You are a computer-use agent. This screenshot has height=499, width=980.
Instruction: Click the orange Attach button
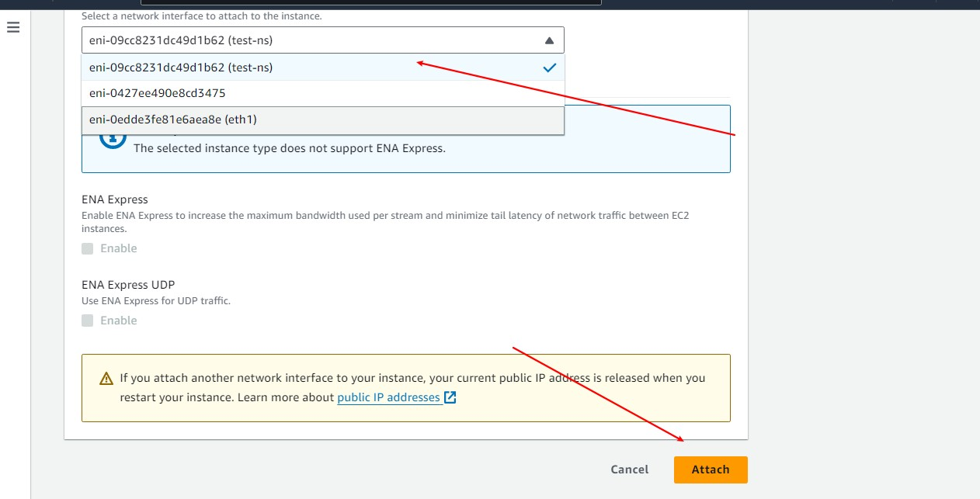[710, 470]
